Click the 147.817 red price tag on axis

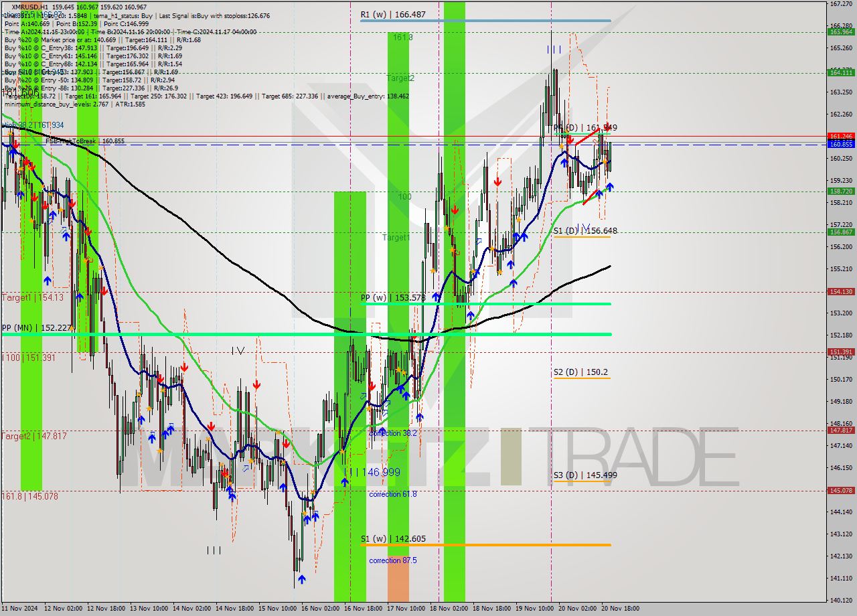[841, 430]
